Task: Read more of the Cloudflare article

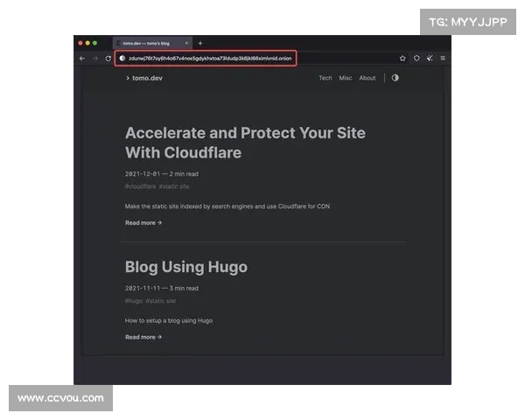Action: pyautogui.click(x=143, y=223)
